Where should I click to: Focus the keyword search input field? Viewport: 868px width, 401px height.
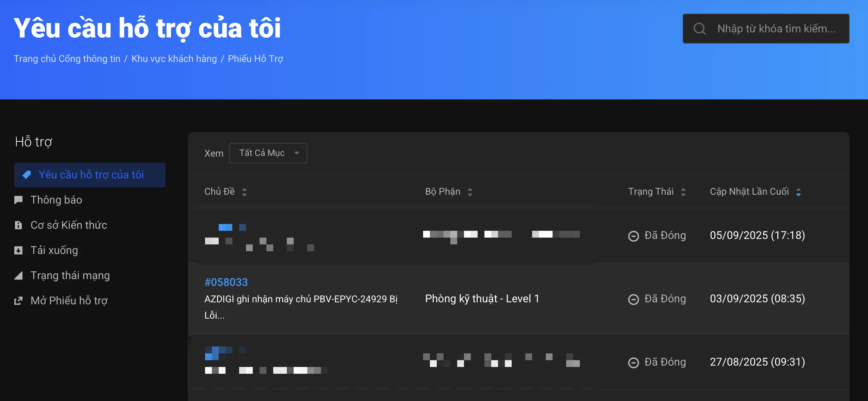pyautogui.click(x=766, y=29)
